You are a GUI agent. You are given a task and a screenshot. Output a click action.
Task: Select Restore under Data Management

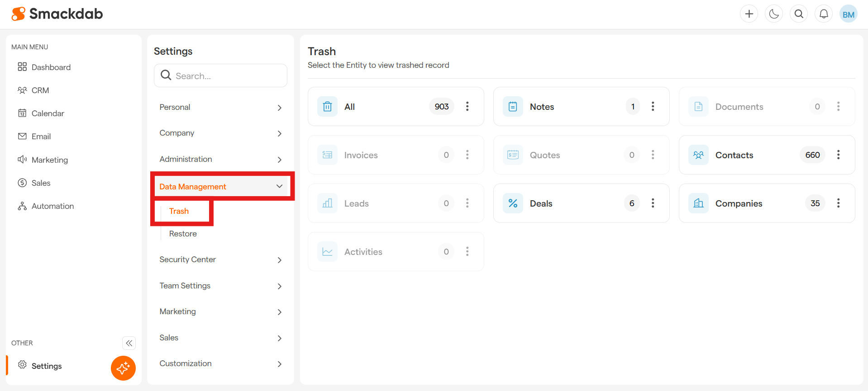pos(183,234)
